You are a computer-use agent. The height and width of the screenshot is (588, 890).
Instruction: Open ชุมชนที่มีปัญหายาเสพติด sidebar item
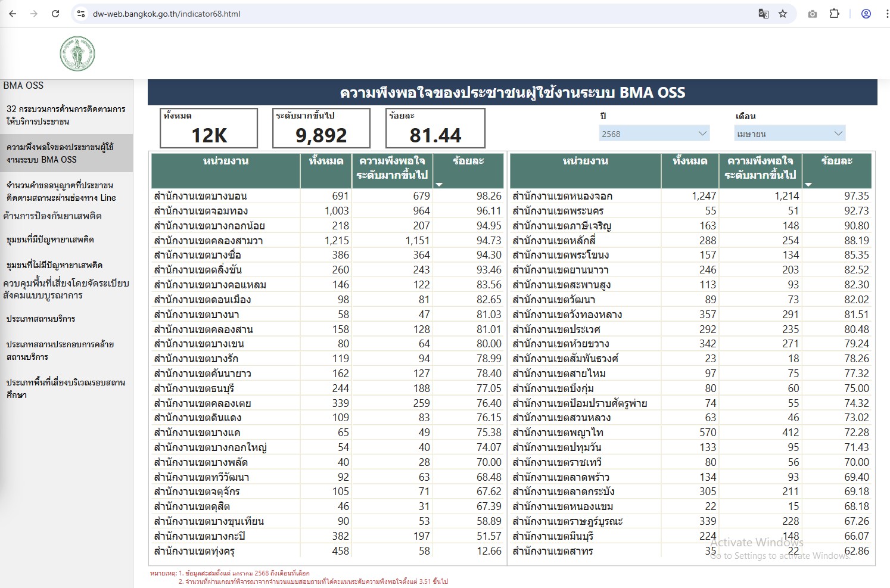50,239
